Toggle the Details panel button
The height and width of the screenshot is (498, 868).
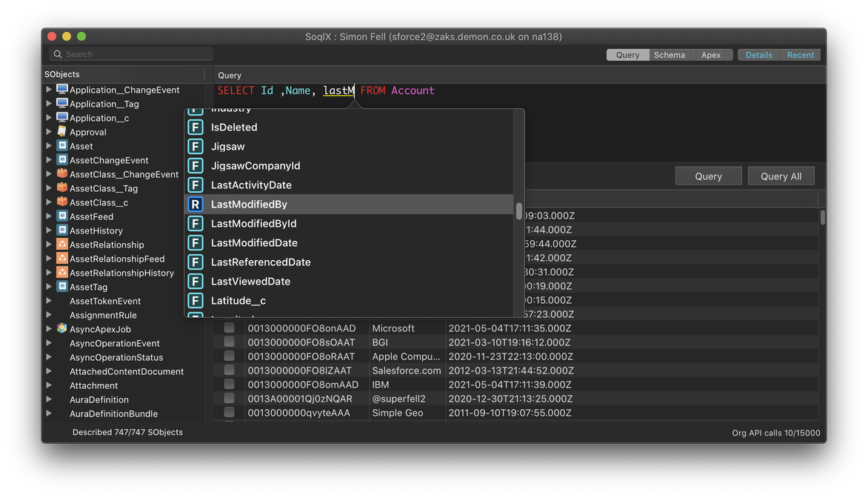click(758, 55)
